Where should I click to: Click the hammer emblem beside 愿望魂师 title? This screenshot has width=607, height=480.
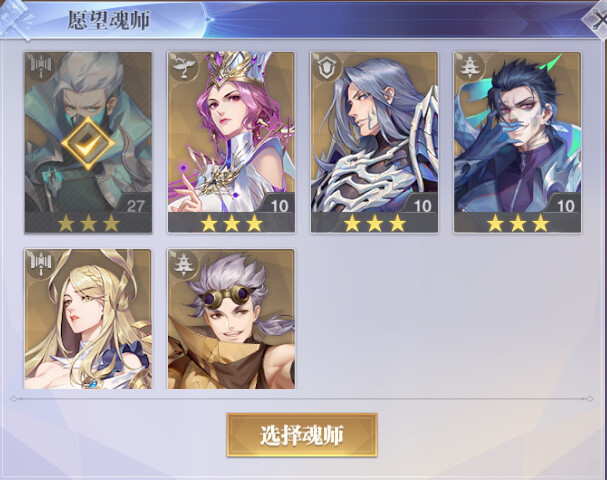pos(17,19)
